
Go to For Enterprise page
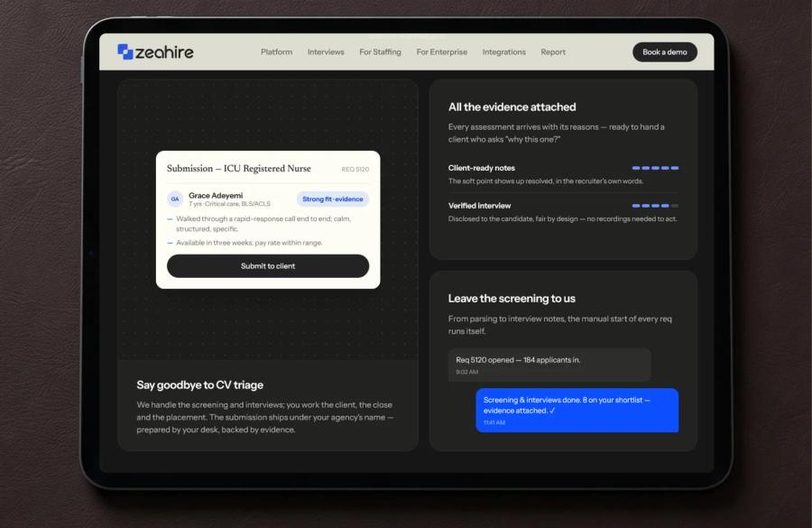[x=442, y=51]
